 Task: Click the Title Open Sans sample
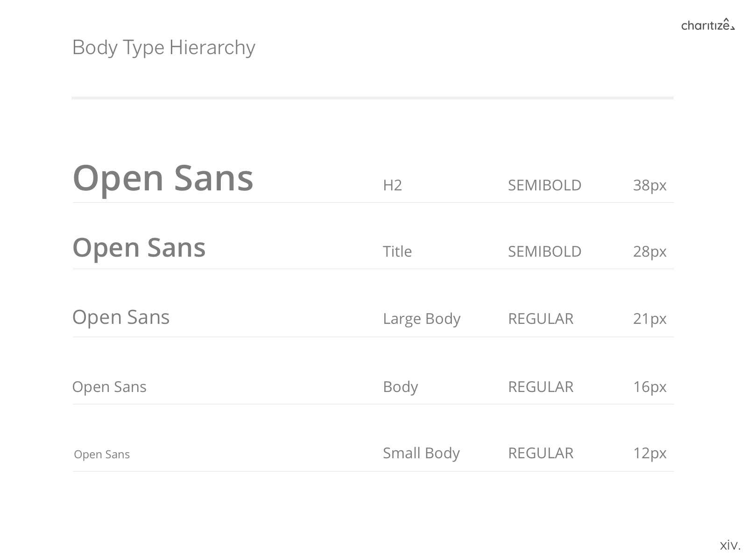[139, 248]
